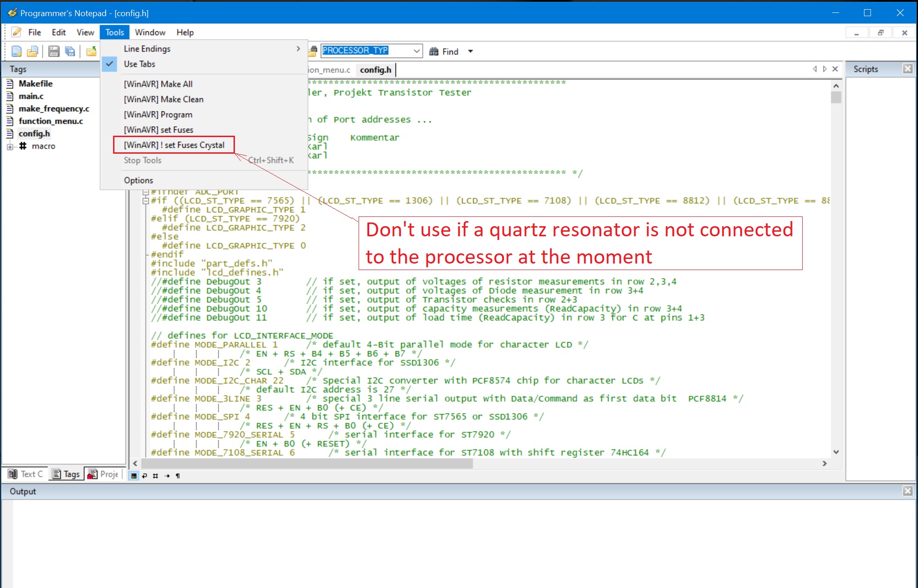Click the horizontal scrollbar left arrow
Screen dimensions: 918x588
135,463
